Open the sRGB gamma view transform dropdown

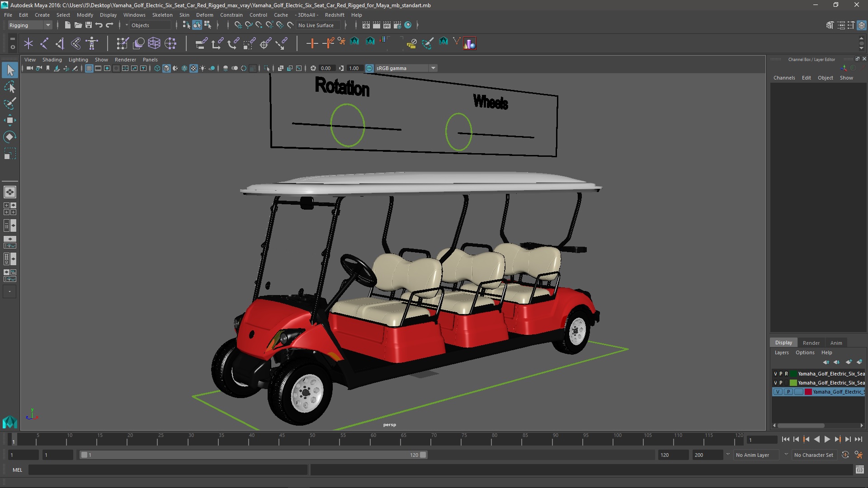click(x=406, y=68)
